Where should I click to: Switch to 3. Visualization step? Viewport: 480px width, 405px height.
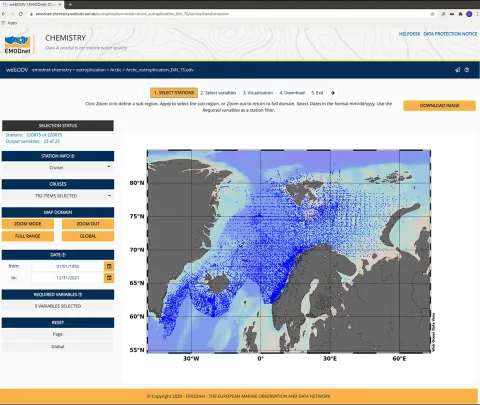(x=258, y=93)
